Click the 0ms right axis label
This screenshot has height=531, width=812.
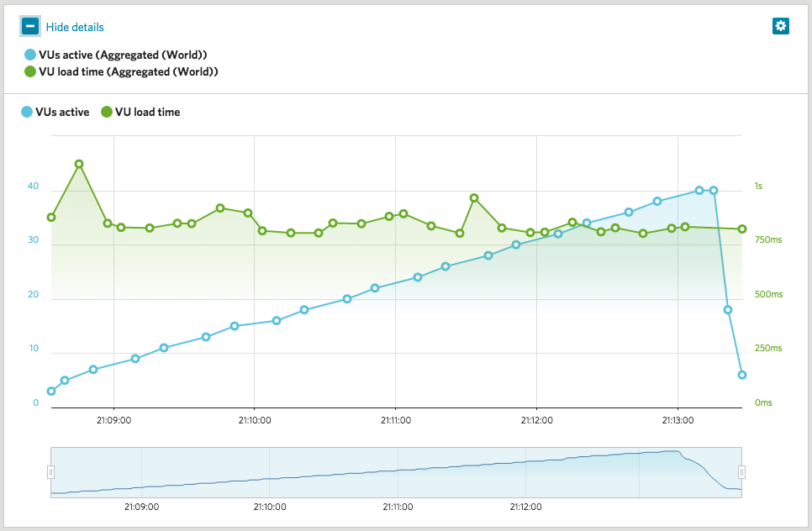(x=763, y=402)
